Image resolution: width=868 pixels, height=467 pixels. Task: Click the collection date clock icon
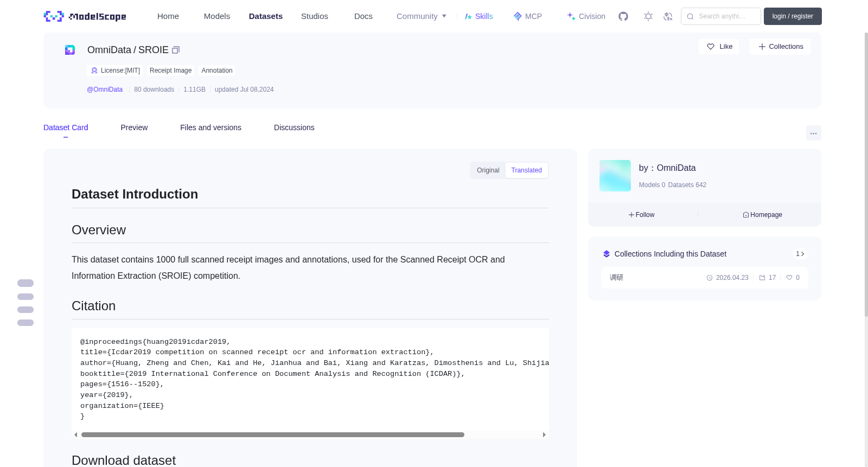pos(710,278)
